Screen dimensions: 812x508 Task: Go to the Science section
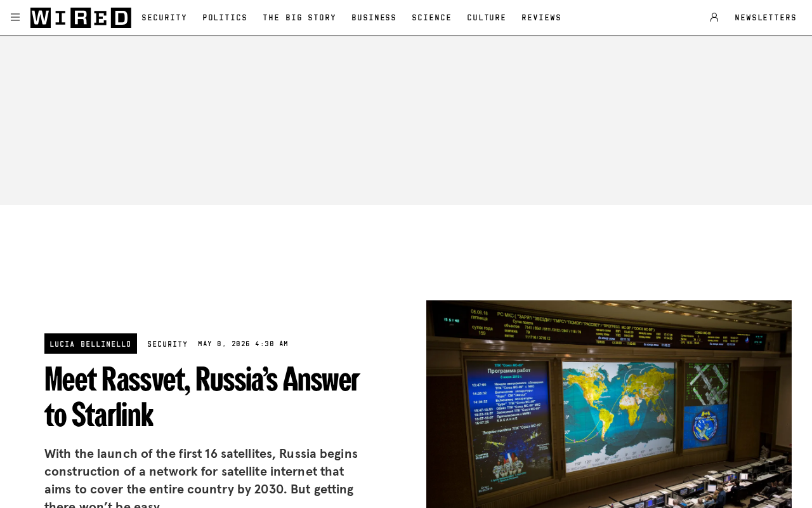click(432, 18)
